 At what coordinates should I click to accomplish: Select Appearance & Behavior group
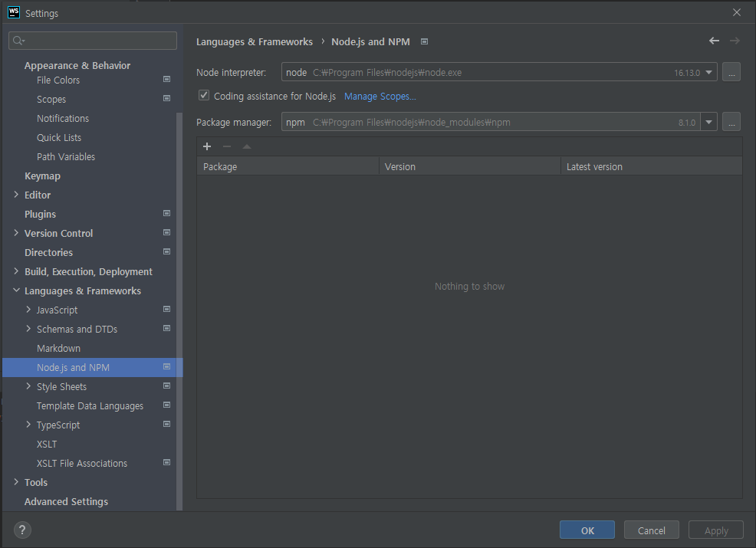pos(77,66)
